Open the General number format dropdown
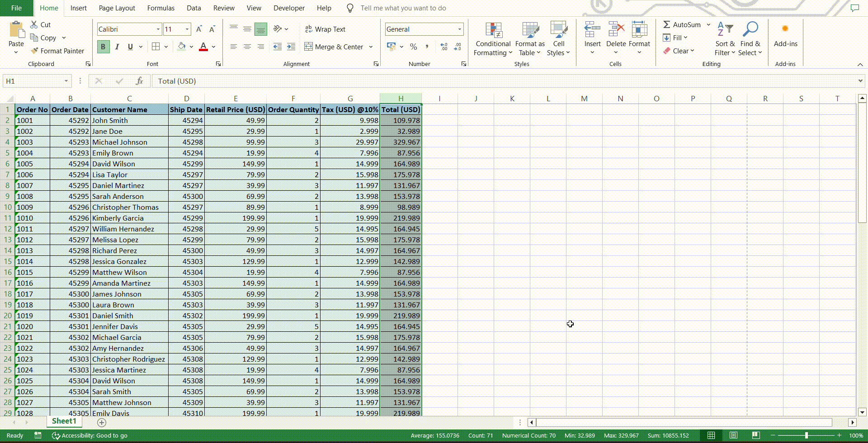This screenshot has height=443, width=868. tap(460, 29)
